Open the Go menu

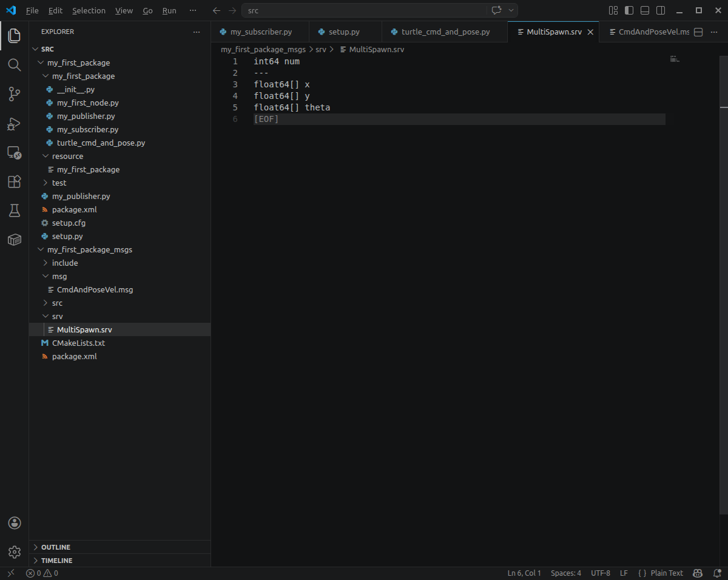coord(147,10)
